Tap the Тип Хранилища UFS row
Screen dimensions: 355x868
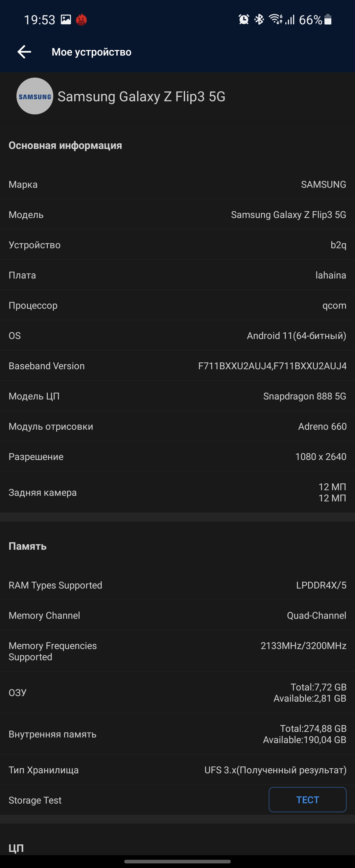point(177,770)
